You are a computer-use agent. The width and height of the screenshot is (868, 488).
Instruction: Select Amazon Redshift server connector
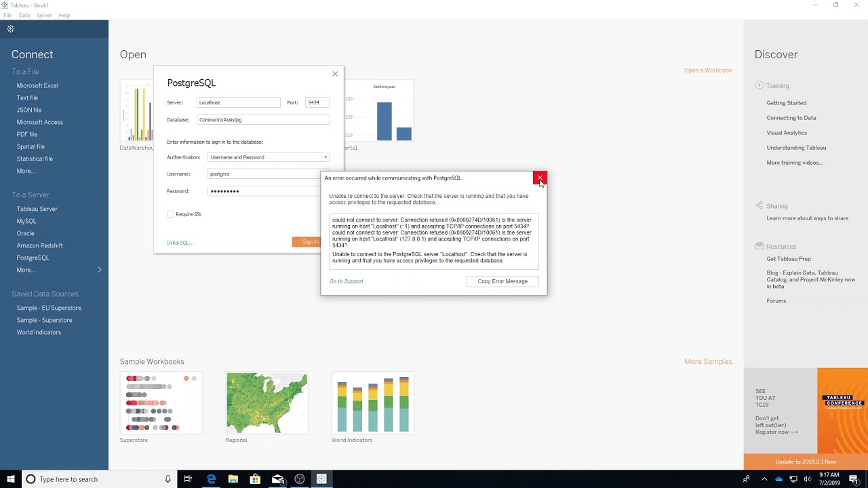[39, 245]
